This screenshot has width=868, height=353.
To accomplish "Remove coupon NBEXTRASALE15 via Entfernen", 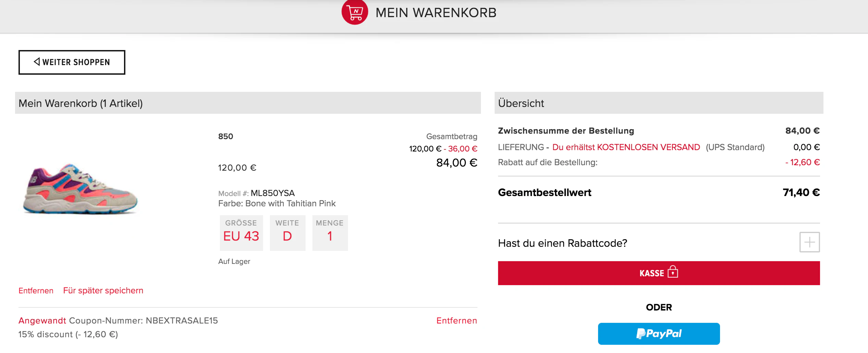I will pos(457,321).
